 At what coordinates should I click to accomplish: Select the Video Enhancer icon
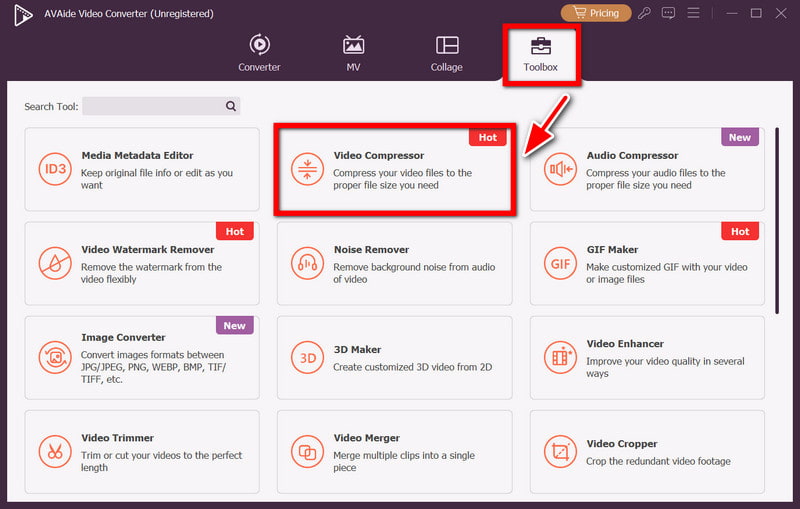click(x=559, y=357)
